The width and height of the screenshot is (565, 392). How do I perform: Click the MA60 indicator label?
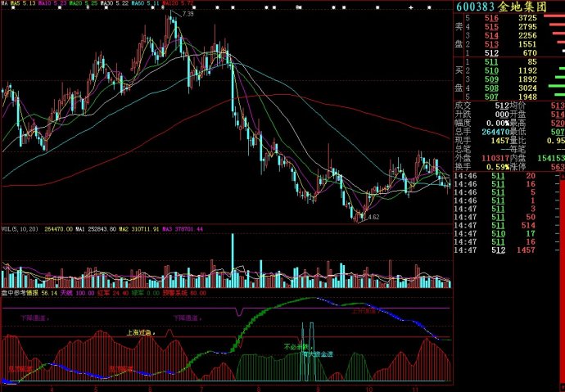145,3
